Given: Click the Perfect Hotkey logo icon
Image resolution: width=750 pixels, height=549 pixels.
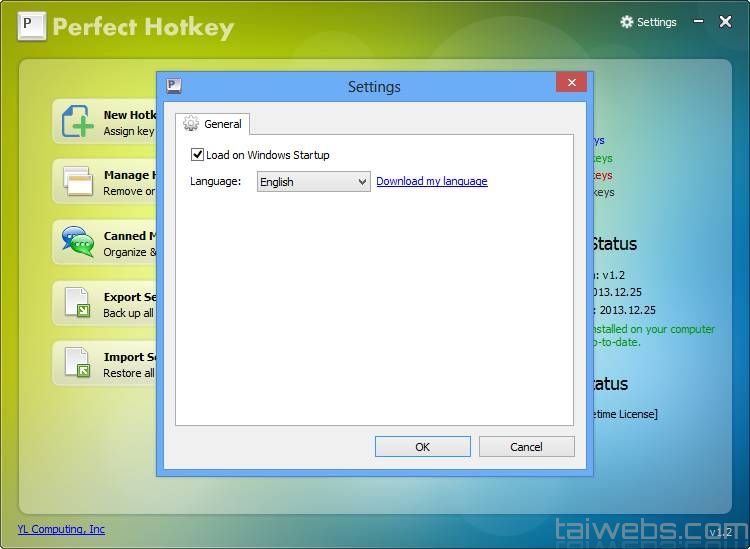Looking at the screenshot, I should [32, 26].
